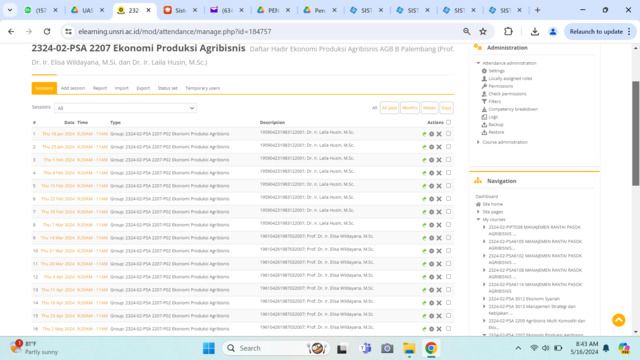Switch to the Add session tab

pyautogui.click(x=73, y=88)
